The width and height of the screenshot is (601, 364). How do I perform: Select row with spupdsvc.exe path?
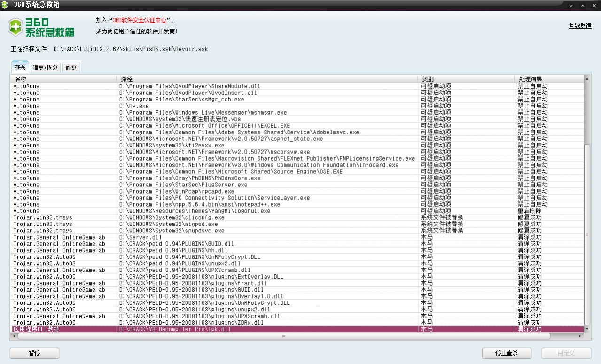coord(297,231)
